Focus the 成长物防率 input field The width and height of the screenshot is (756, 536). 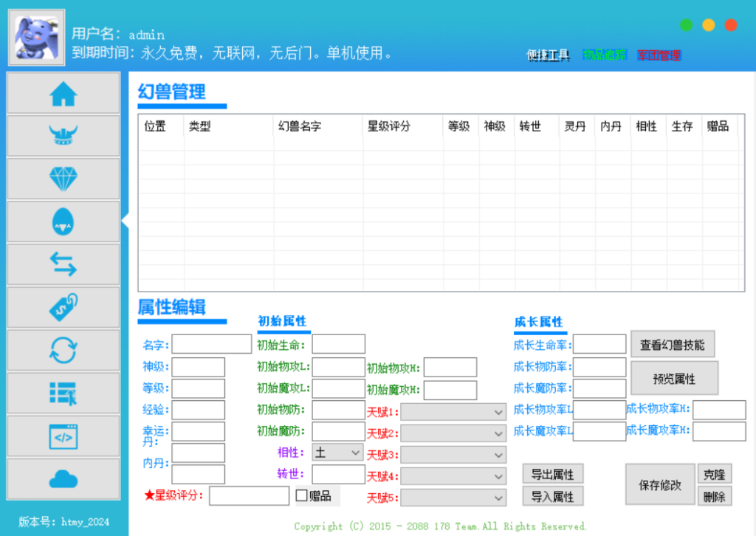[599, 367]
